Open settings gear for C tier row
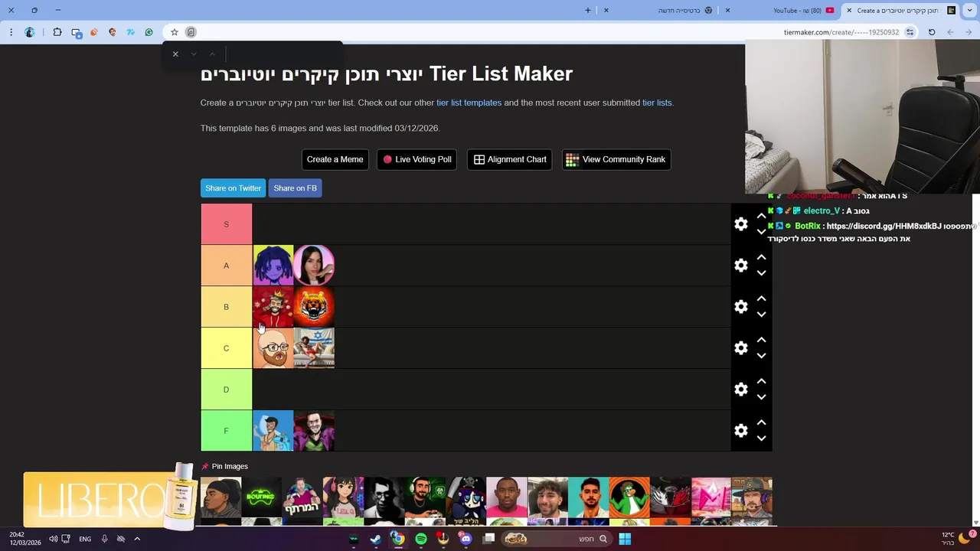980x551 pixels. click(x=740, y=348)
